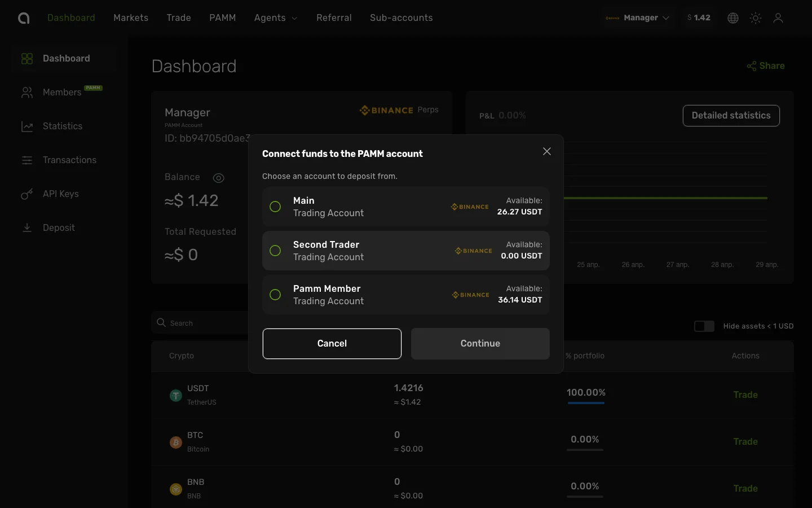
Task: Open the language selector globe icon
Action: (x=732, y=17)
